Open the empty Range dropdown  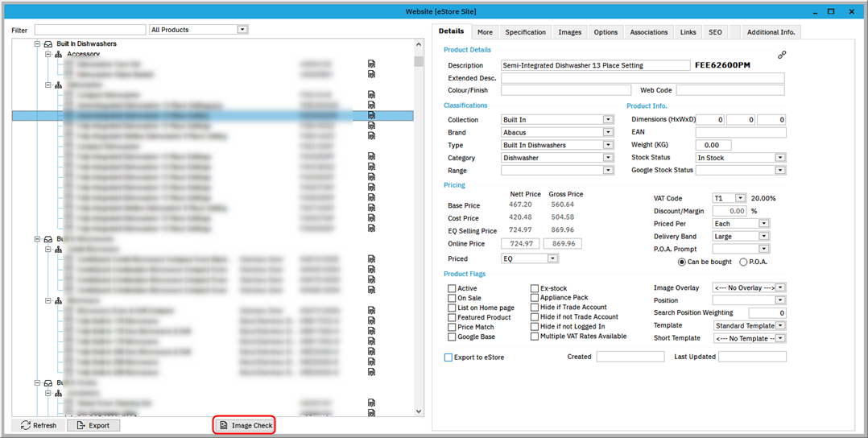(x=609, y=171)
